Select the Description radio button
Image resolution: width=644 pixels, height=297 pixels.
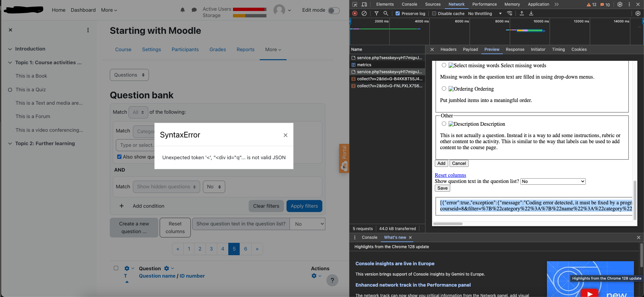(x=444, y=124)
